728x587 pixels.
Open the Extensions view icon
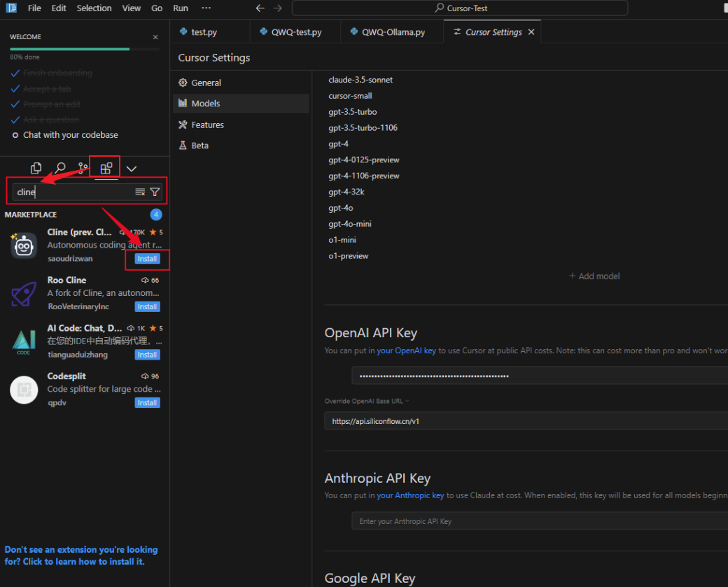106,169
